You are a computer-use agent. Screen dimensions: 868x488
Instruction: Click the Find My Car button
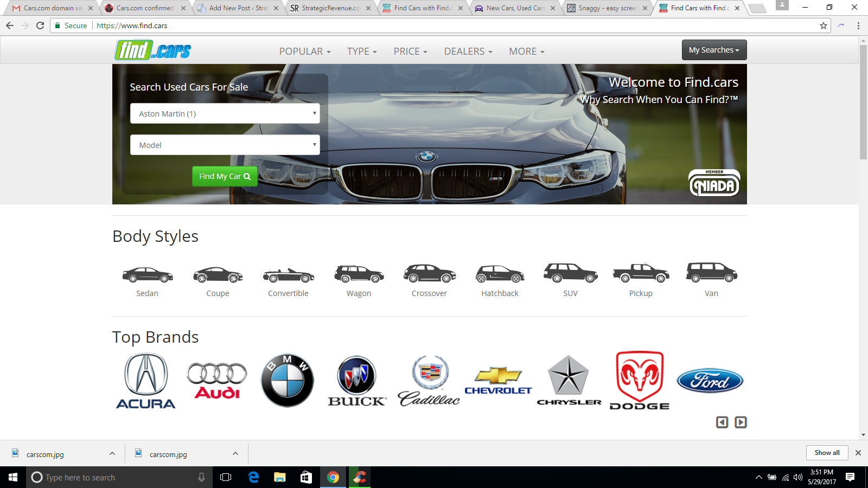click(225, 176)
